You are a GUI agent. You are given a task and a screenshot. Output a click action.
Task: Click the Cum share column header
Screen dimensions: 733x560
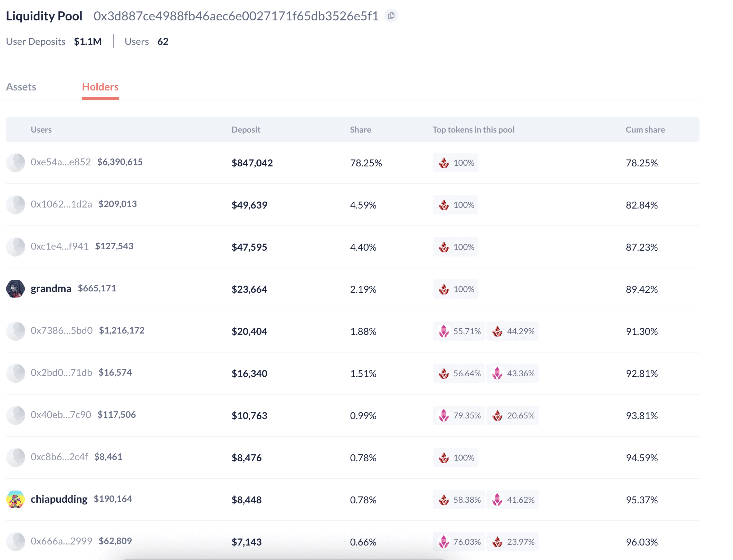tap(645, 130)
